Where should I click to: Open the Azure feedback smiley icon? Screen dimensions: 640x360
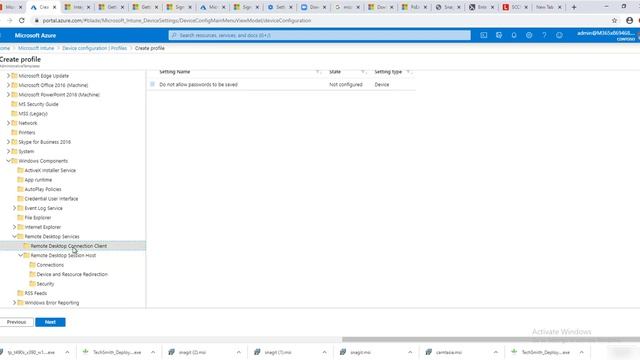pyautogui.click(x=559, y=36)
